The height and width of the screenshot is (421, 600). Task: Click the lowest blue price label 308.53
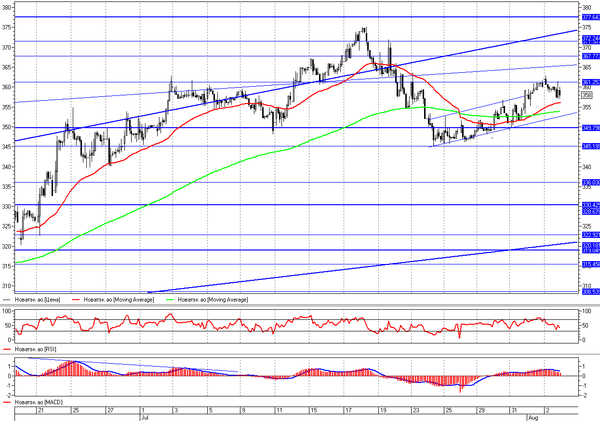(x=591, y=292)
